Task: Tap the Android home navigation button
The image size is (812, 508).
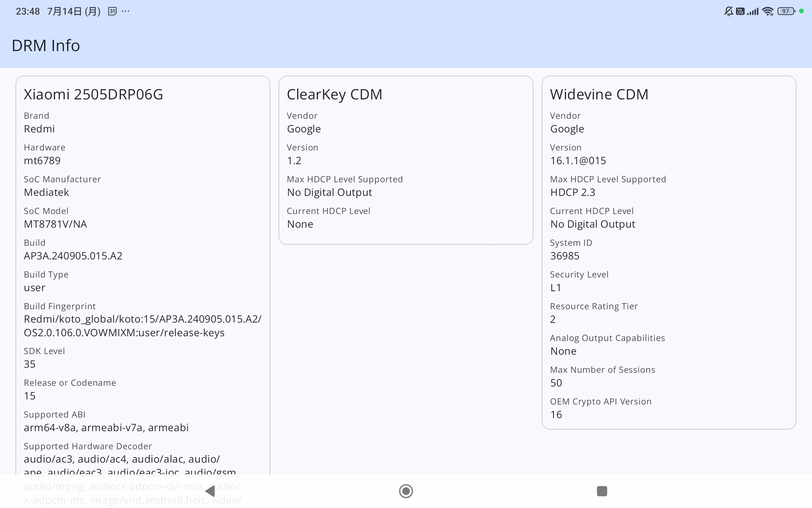Action: pyautogui.click(x=406, y=491)
